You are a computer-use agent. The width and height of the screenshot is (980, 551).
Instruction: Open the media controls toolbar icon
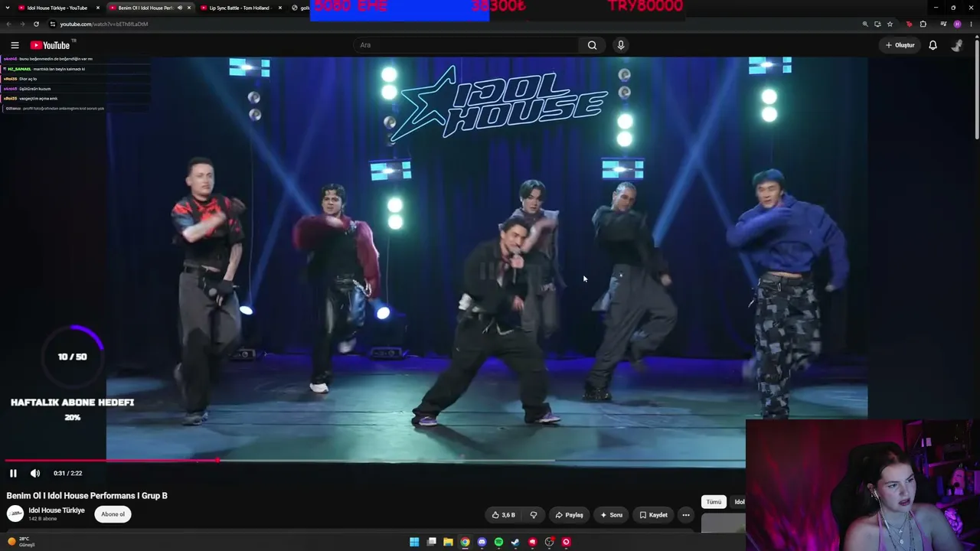(x=943, y=24)
